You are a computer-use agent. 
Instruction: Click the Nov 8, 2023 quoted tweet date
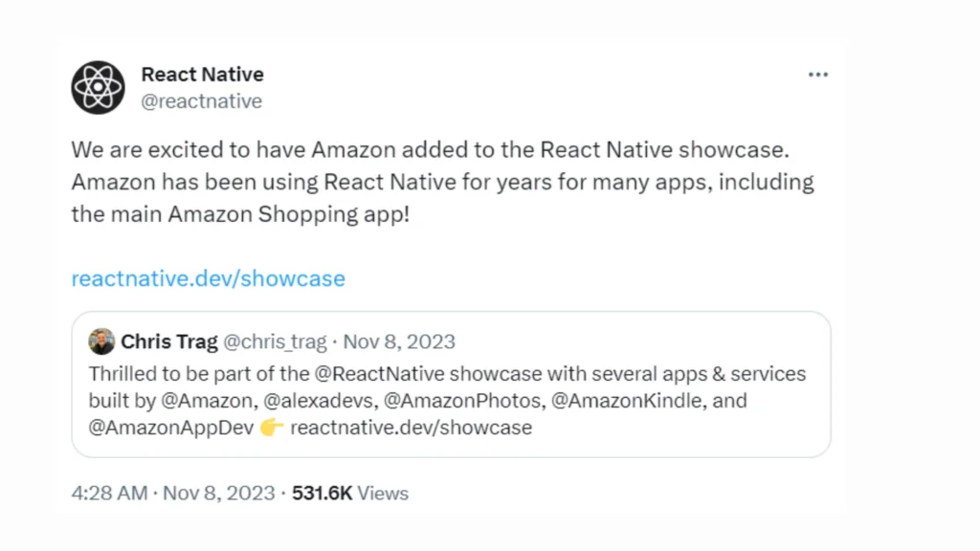pos(399,342)
